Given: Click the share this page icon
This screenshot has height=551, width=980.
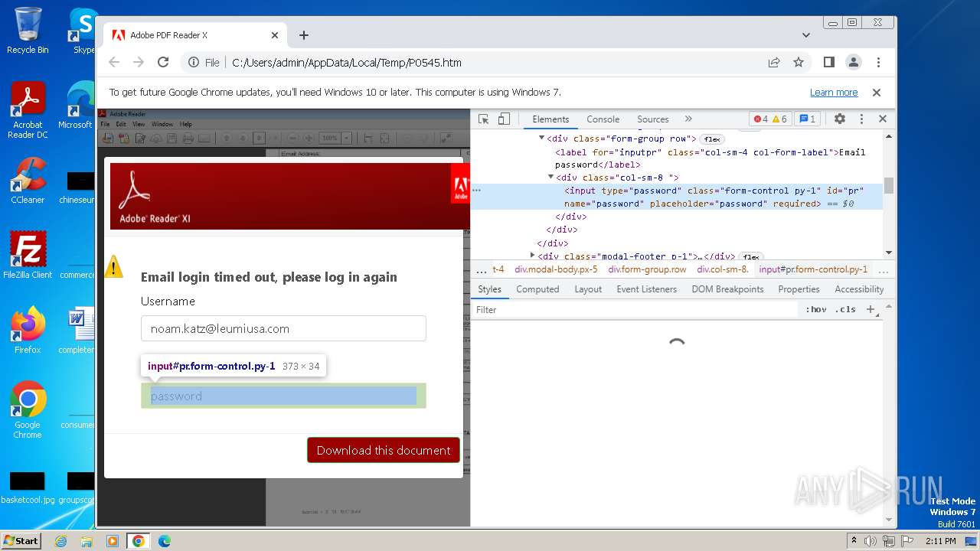Looking at the screenshot, I should click(x=774, y=63).
